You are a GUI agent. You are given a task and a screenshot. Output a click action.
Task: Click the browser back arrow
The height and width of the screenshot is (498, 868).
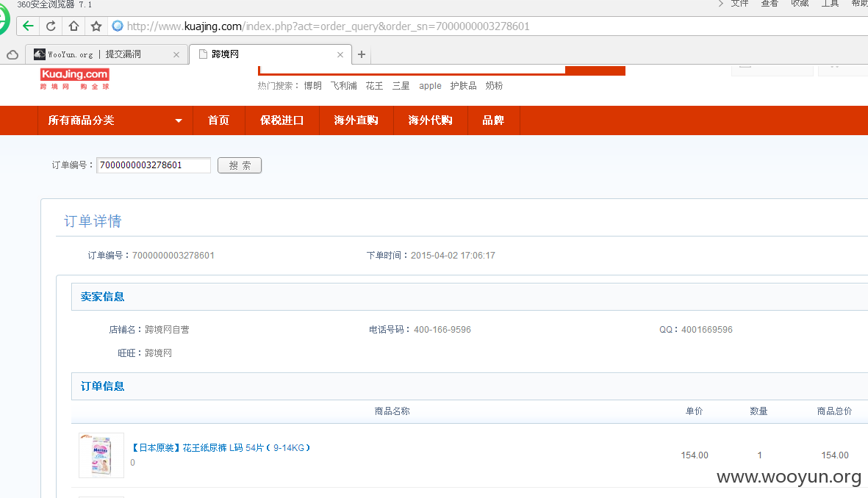click(28, 26)
